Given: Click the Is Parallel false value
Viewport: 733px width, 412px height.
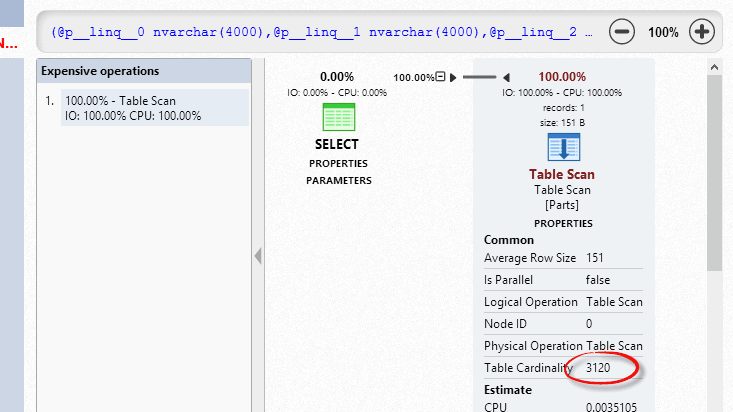Looking at the screenshot, I should (x=598, y=280).
